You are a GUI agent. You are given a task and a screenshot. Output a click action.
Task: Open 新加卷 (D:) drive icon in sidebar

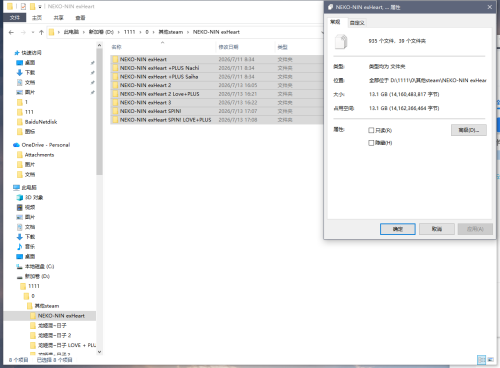[x=20, y=276]
